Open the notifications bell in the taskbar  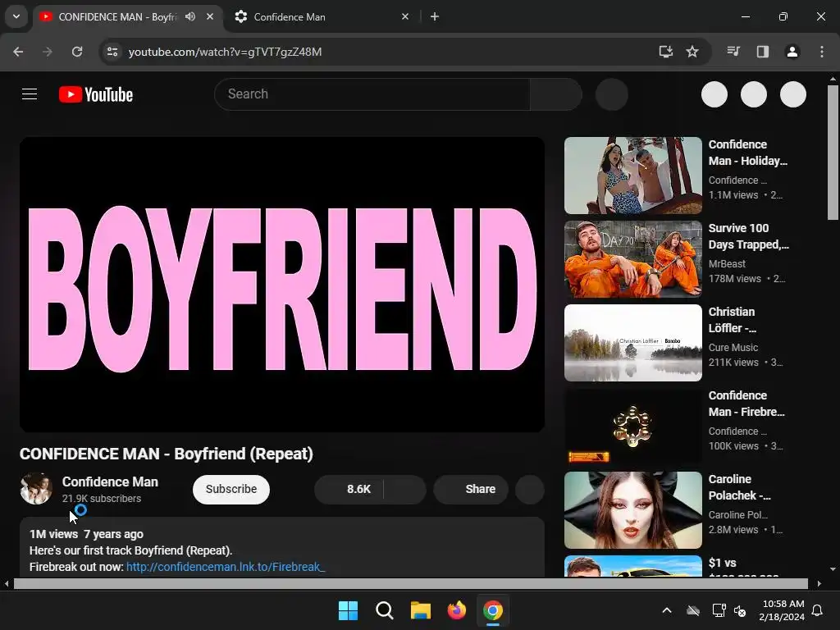click(817, 610)
